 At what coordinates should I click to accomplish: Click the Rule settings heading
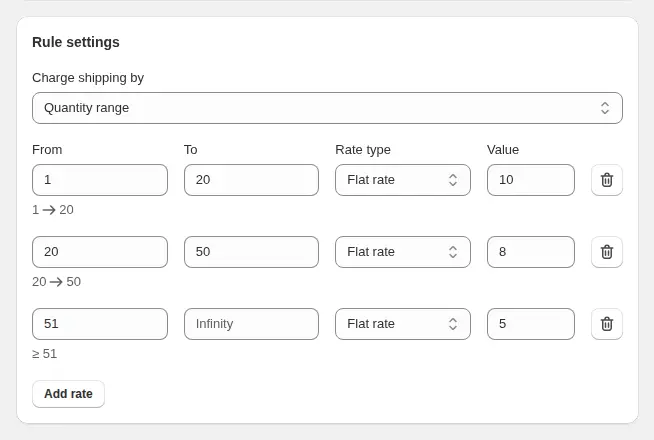[76, 42]
